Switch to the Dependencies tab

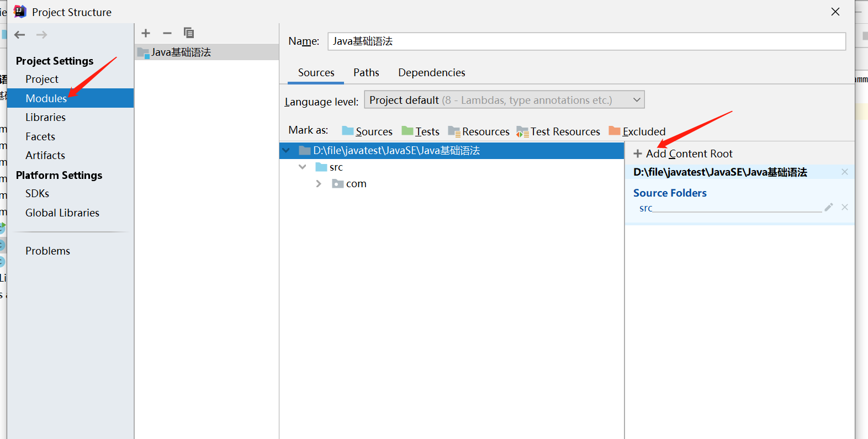point(432,72)
